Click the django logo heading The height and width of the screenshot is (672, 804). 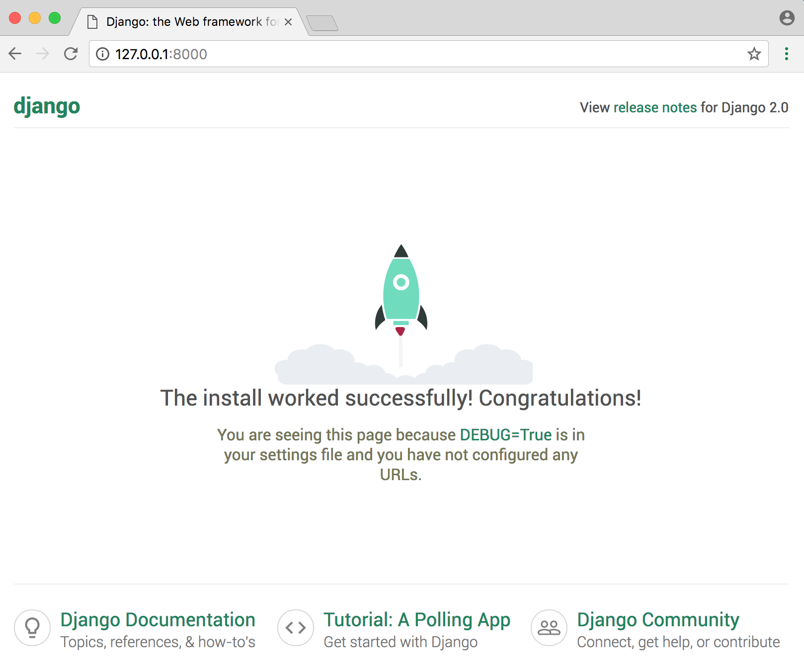coord(47,107)
